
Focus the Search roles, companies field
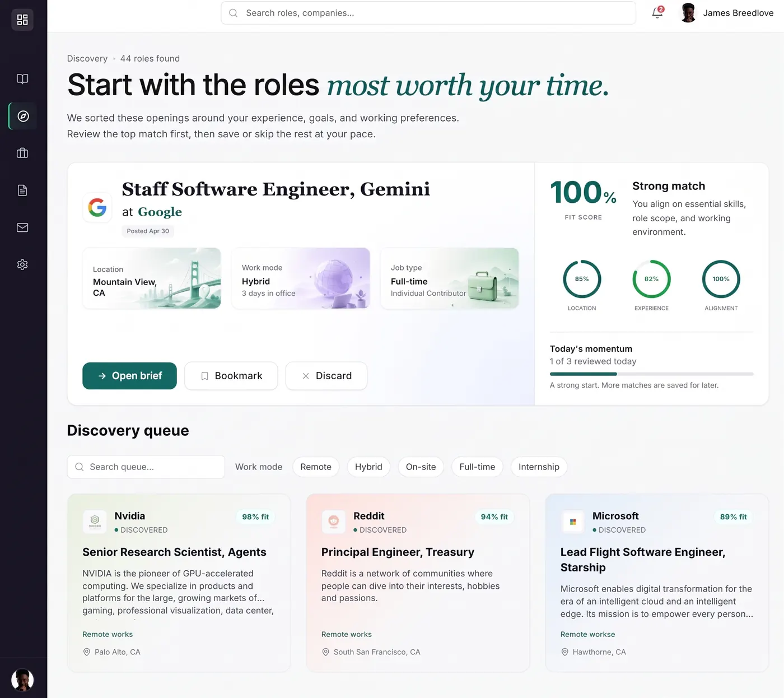click(428, 13)
